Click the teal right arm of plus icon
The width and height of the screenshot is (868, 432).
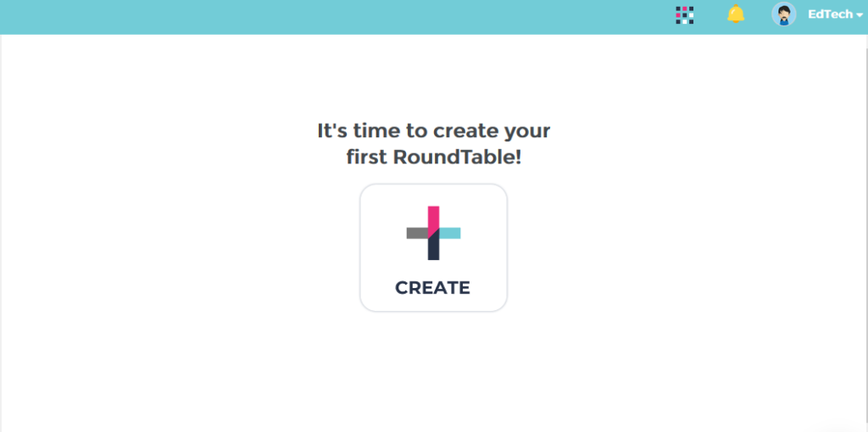click(x=450, y=233)
